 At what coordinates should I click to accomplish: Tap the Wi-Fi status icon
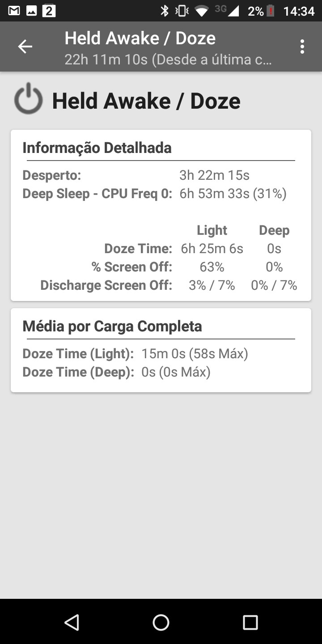click(x=202, y=11)
